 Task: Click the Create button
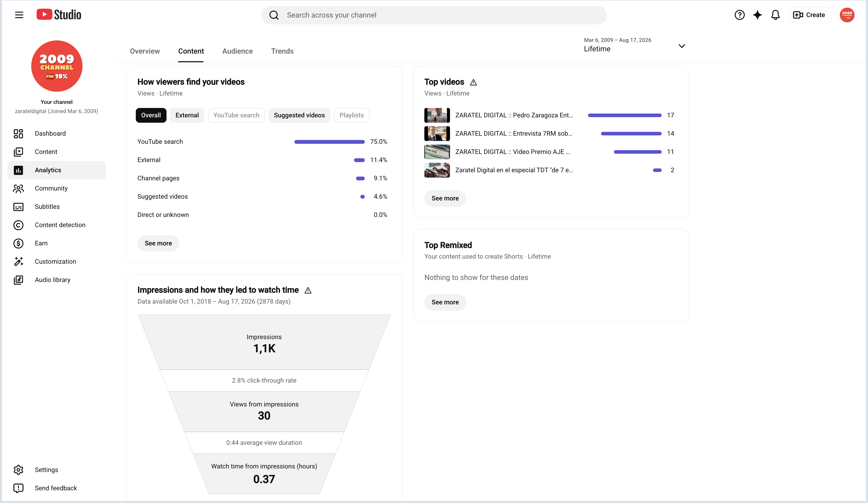pos(809,15)
